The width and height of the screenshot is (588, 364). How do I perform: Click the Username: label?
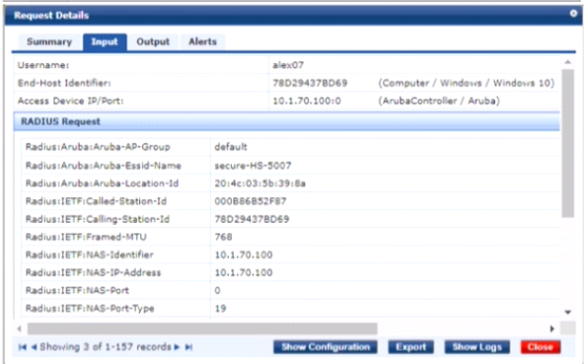(x=43, y=65)
